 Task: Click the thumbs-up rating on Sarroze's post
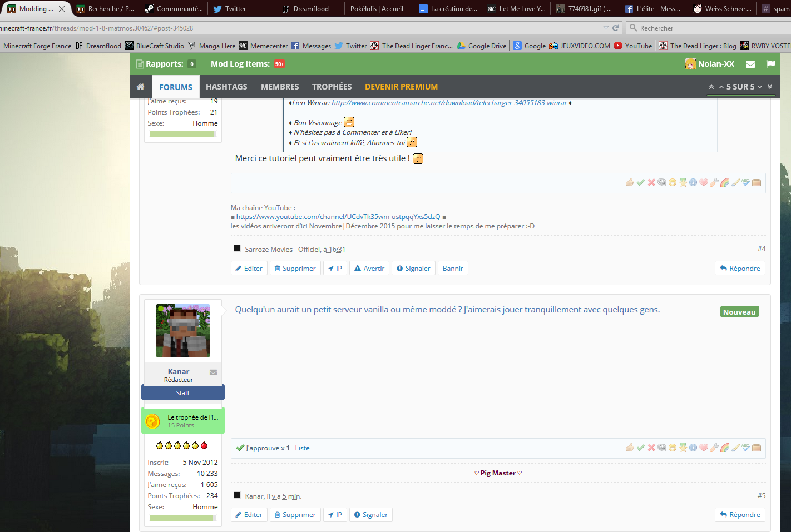coord(630,182)
